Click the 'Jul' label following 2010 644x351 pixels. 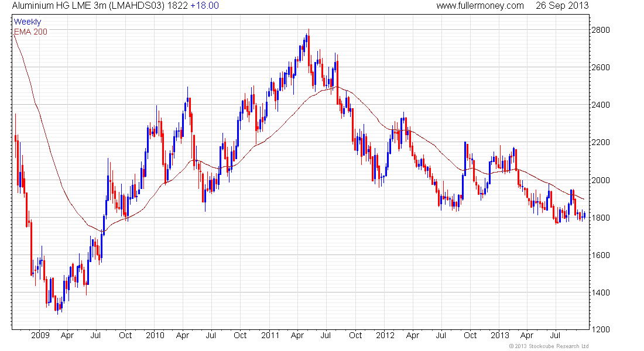point(211,335)
